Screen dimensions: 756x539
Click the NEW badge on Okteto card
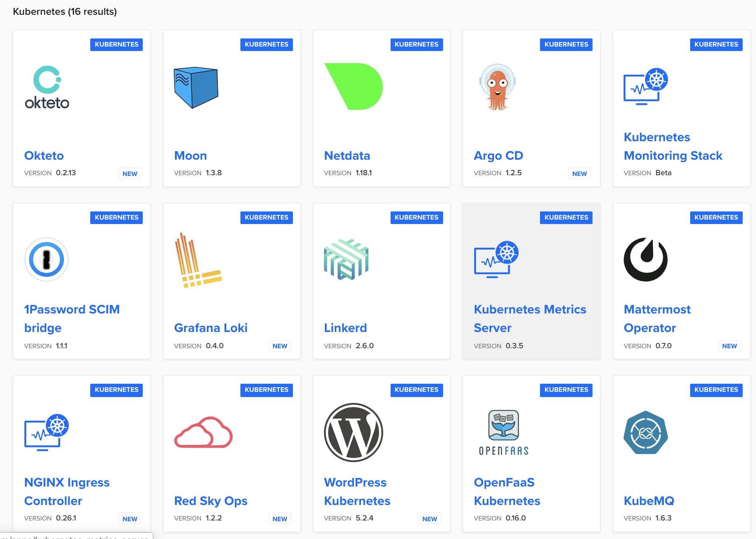point(130,173)
